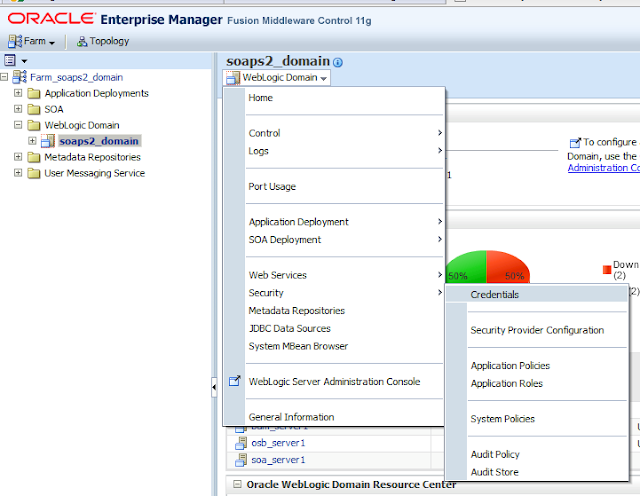640x496 pixels.
Task: Expand the Application Deployments folder
Action: [x=18, y=93]
